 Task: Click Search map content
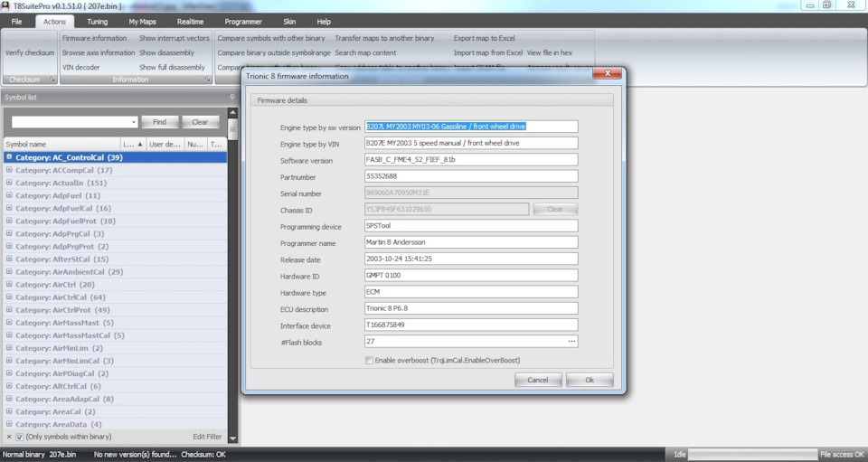tap(365, 52)
